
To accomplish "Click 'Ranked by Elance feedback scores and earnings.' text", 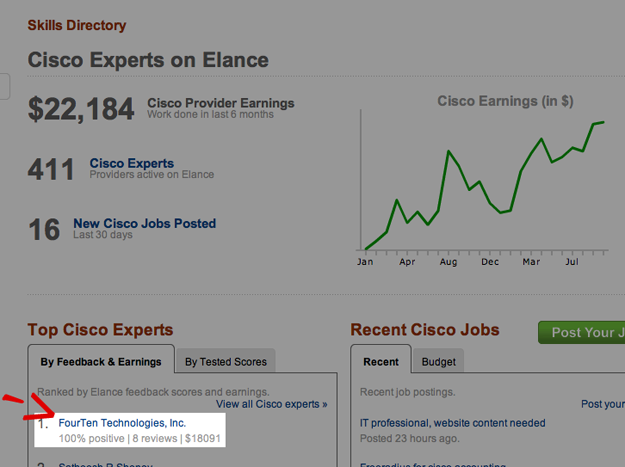I will [153, 392].
